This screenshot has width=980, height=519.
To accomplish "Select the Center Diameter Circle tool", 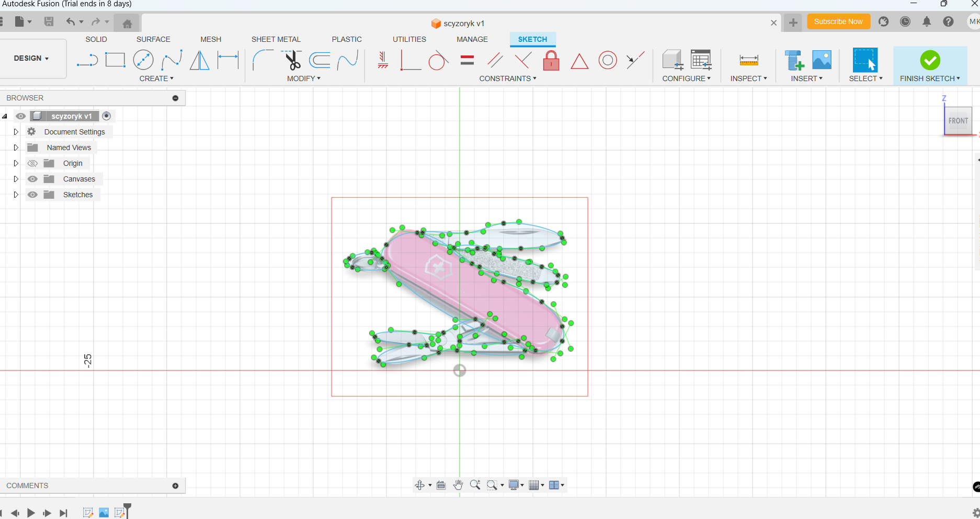I will (143, 60).
